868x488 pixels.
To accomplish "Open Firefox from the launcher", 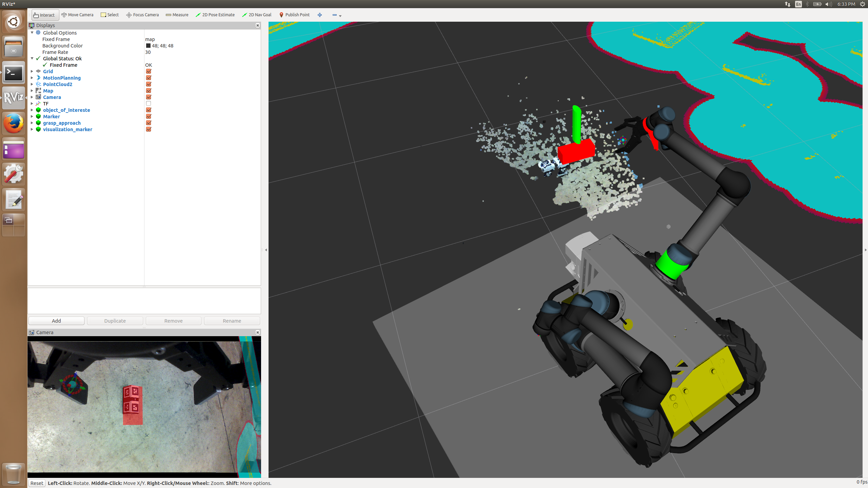I will 14,123.
